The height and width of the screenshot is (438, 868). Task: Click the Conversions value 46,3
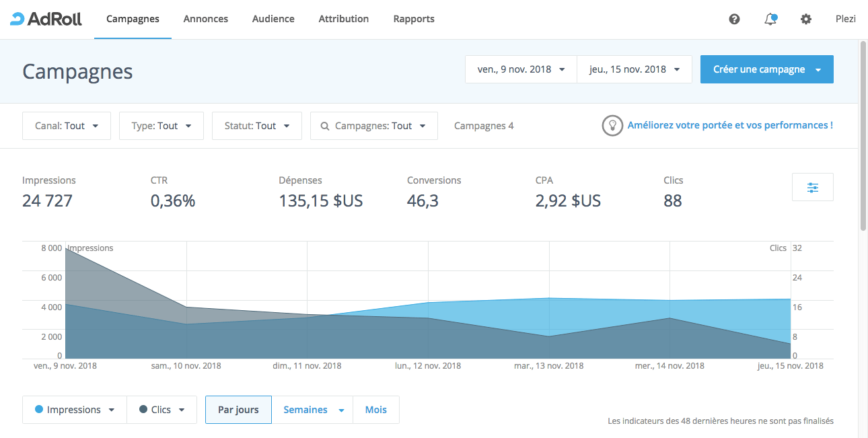(x=423, y=200)
